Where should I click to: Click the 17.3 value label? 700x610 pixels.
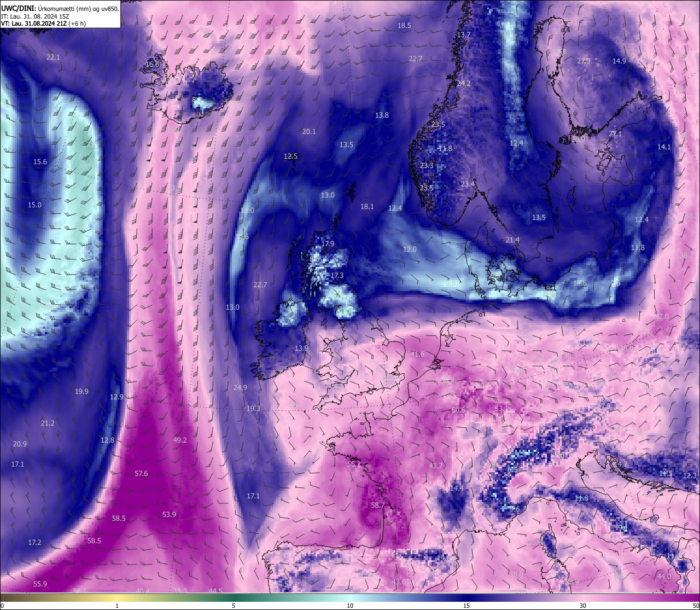(337, 276)
